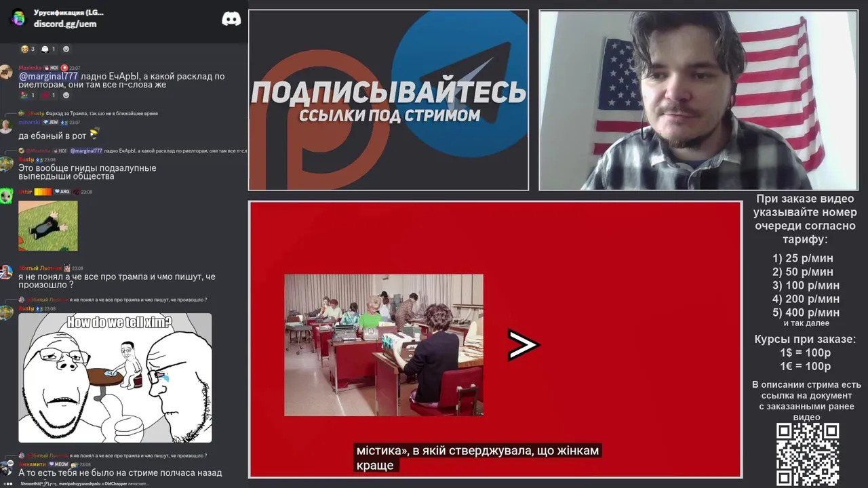868x488 pixels.
Task: Open the Урусификация server avatar icon
Action: [x=18, y=18]
